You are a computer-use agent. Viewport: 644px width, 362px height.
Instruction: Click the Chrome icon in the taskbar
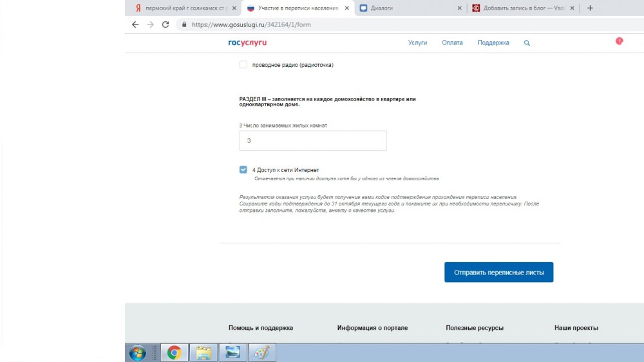point(174,352)
